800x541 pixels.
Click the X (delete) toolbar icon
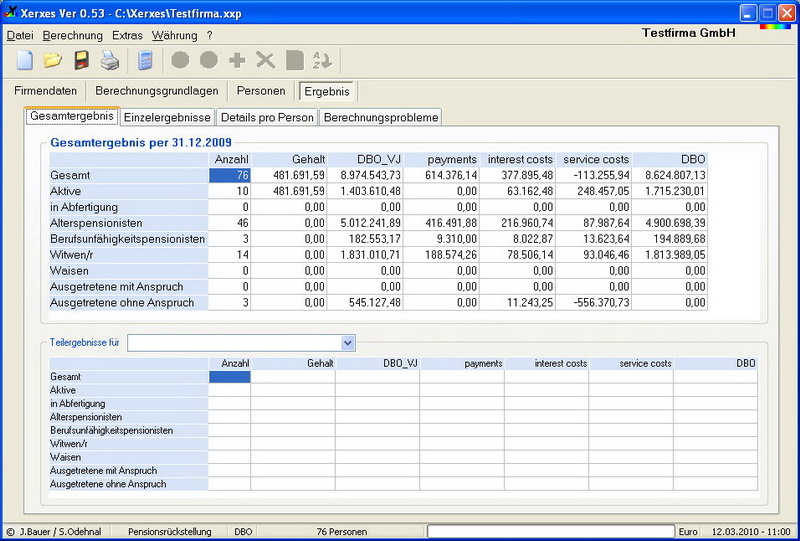tap(265, 61)
